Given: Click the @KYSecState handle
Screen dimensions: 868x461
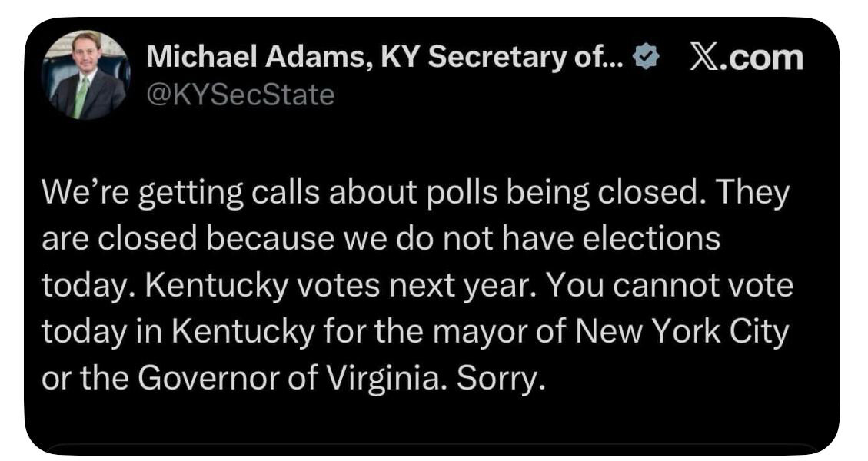Looking at the screenshot, I should tap(240, 95).
